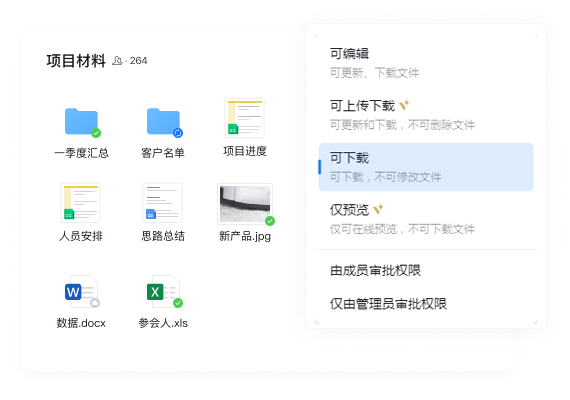Open the 思路总结 document icon

coord(162,203)
